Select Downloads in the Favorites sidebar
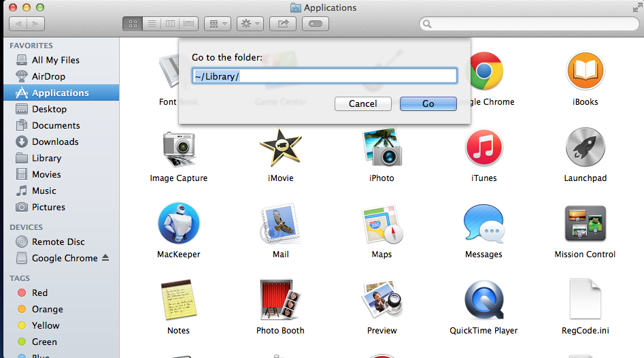Image resolution: width=644 pixels, height=358 pixels. pos(55,142)
